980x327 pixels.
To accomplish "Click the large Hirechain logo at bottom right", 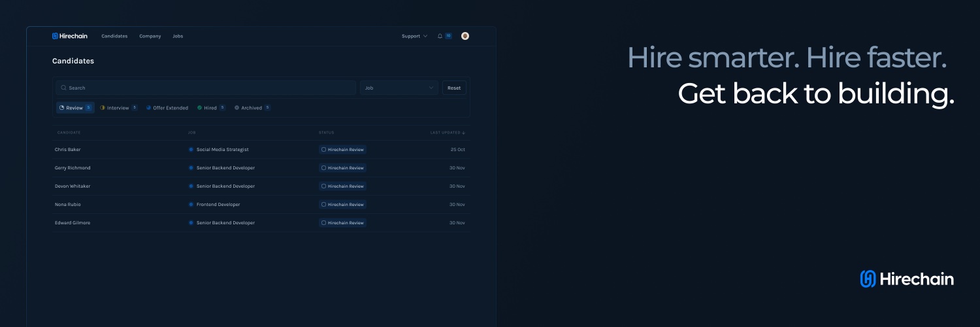I will tap(907, 279).
